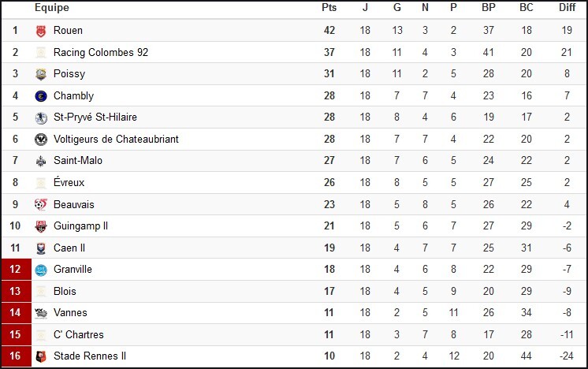Image resolution: width=588 pixels, height=369 pixels.
Task: Click the Granville team badge
Action: tap(41, 270)
